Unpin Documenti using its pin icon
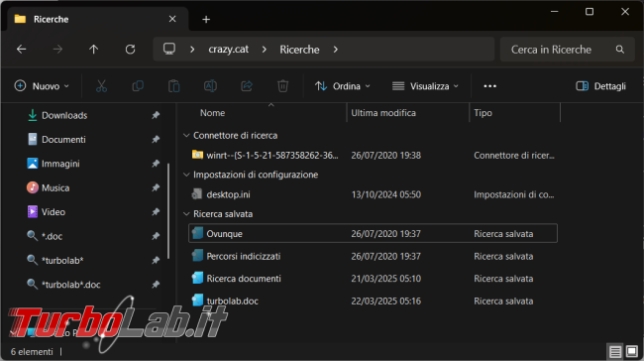 click(x=156, y=140)
